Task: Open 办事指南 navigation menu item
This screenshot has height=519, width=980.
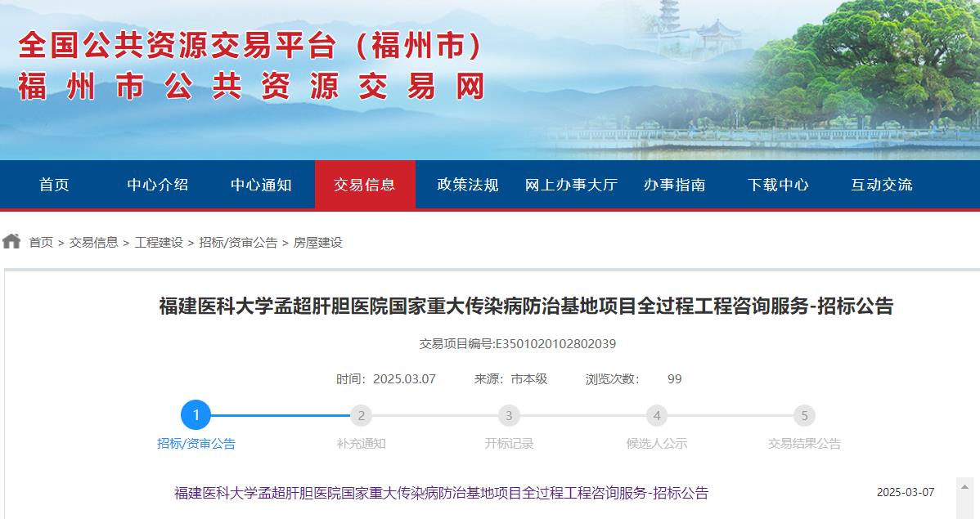Action: (675, 185)
